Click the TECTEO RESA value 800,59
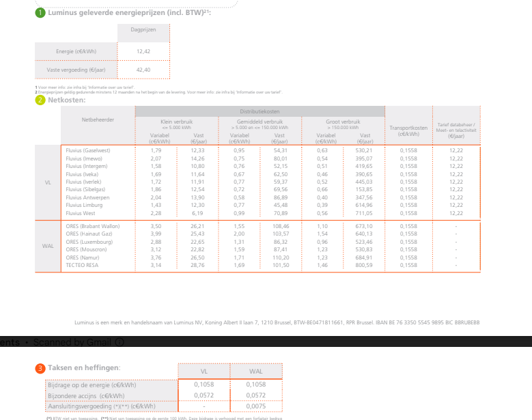Viewport: 532px width, 420px height. coord(364,265)
